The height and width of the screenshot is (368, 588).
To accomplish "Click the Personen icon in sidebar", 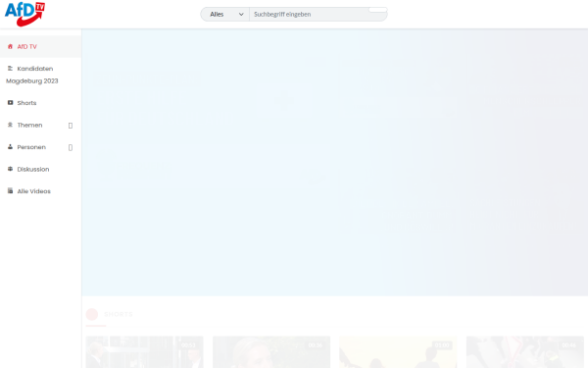I will pos(10,147).
